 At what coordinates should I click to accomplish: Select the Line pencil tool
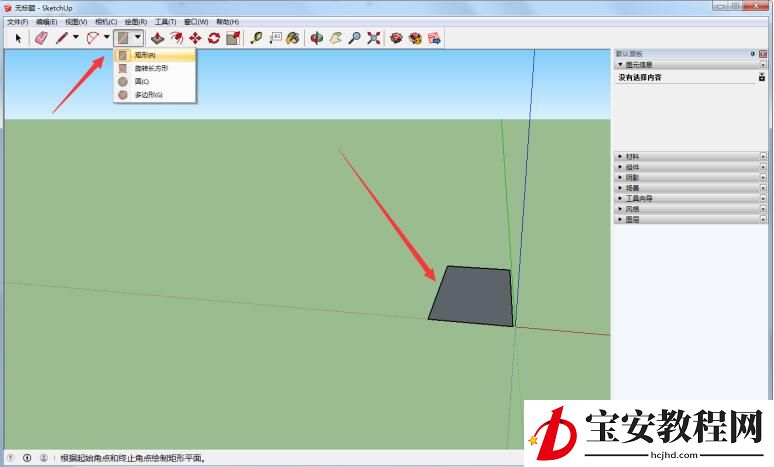point(62,38)
